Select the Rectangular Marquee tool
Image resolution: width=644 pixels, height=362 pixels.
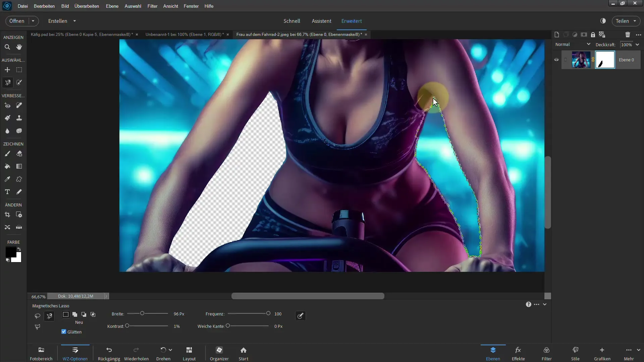(x=19, y=70)
